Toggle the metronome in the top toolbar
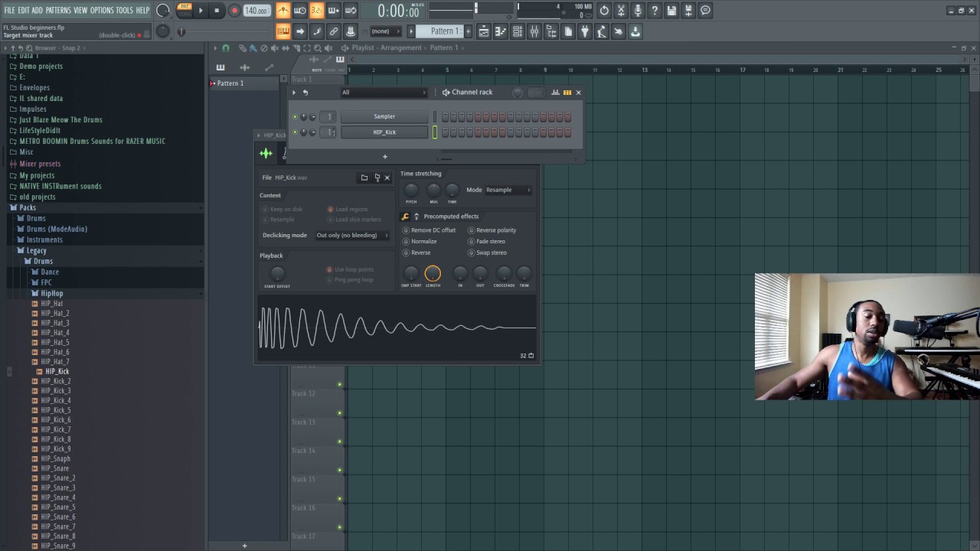The width and height of the screenshot is (980, 551). tap(283, 11)
